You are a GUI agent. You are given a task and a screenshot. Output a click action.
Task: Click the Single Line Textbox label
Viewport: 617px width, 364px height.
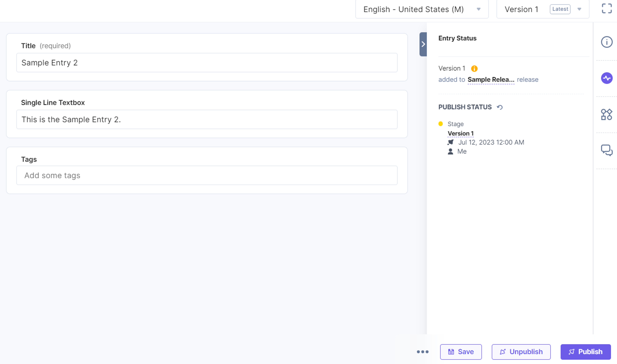coord(53,103)
